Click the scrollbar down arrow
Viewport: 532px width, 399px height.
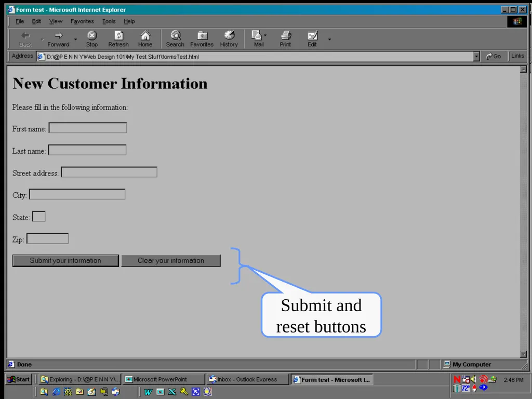coord(524,354)
